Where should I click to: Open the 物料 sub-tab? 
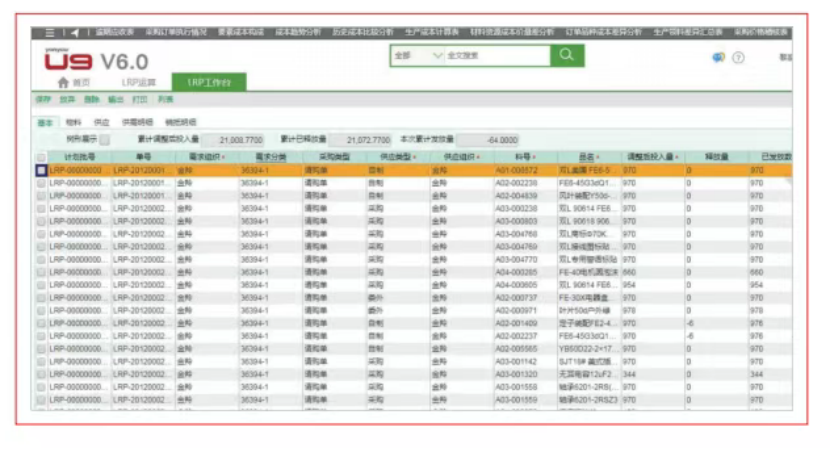pos(73,122)
